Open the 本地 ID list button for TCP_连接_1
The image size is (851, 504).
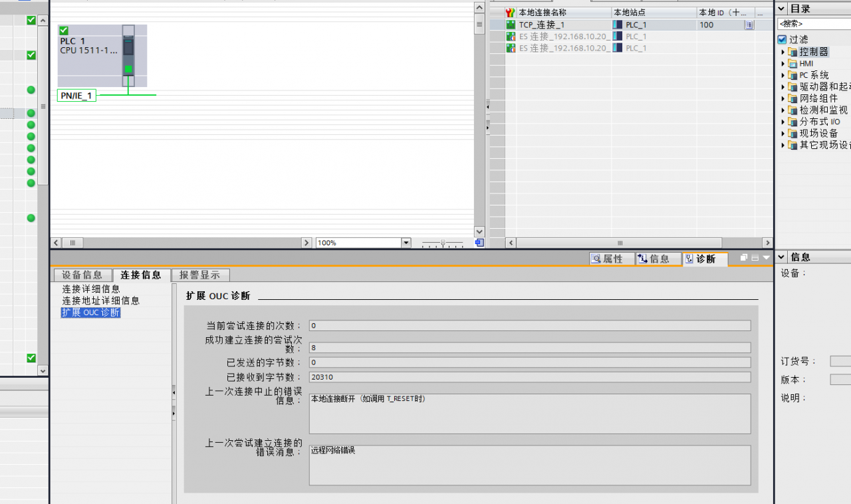tap(749, 25)
